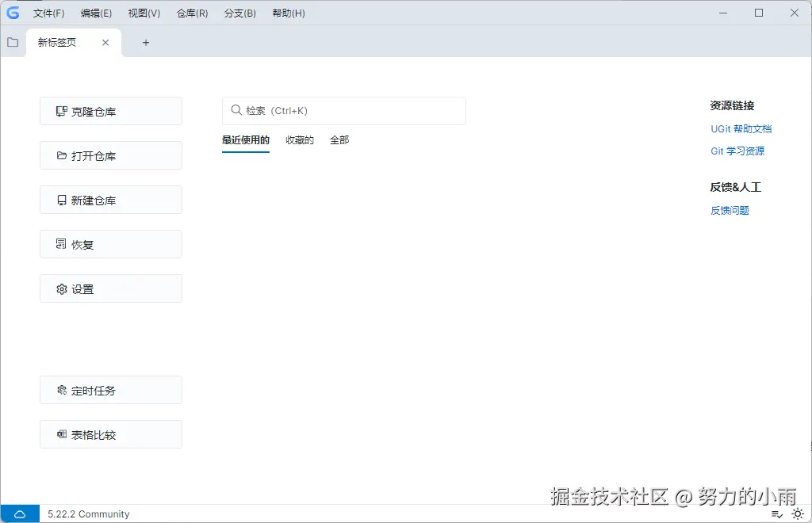Image resolution: width=812 pixels, height=523 pixels.
Task: Switch to the 最近使用的 tab
Action: (246, 140)
